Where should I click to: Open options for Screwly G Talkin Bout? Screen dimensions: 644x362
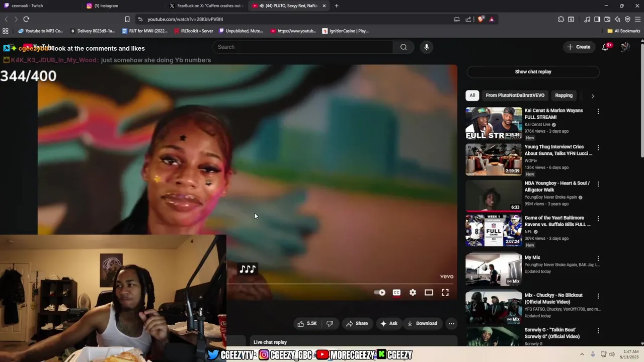coord(598,331)
